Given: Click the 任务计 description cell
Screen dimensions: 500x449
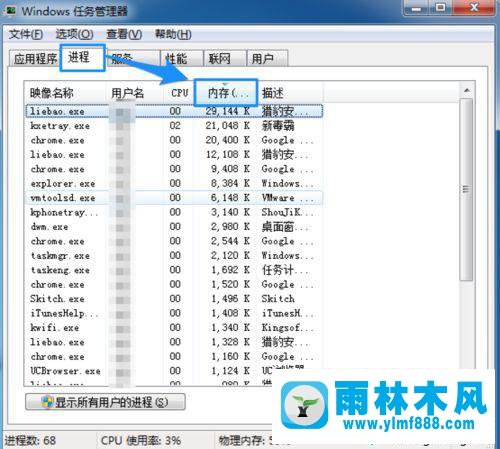Looking at the screenshot, I should click(x=284, y=270).
